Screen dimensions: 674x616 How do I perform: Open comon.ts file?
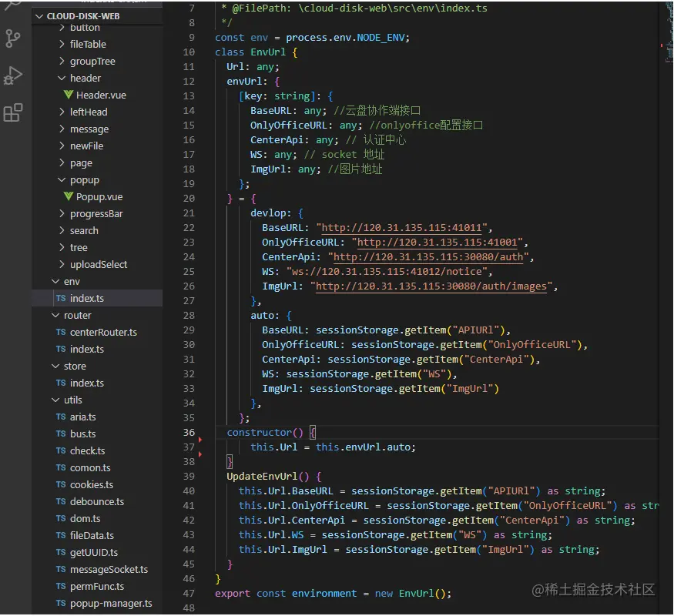pyautogui.click(x=90, y=468)
